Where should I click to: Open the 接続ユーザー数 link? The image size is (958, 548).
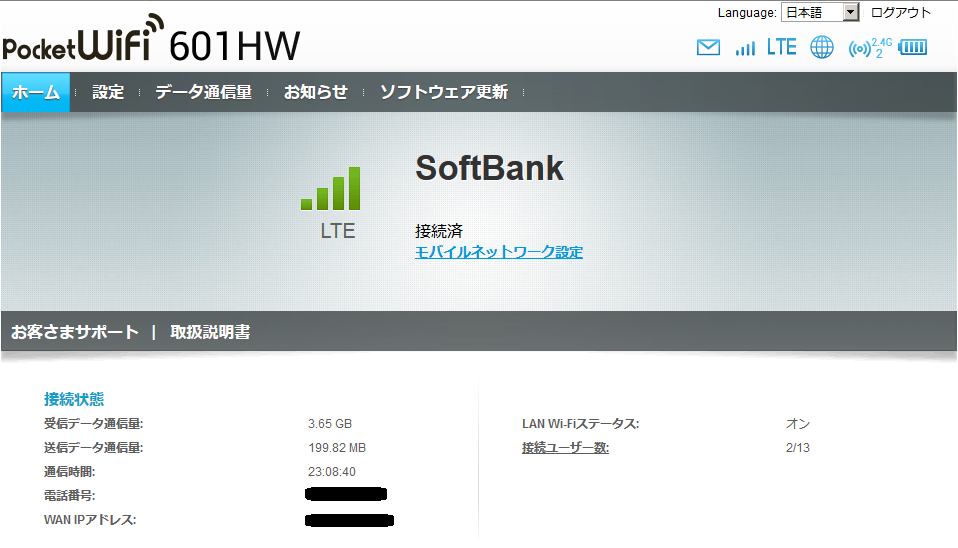(x=565, y=448)
